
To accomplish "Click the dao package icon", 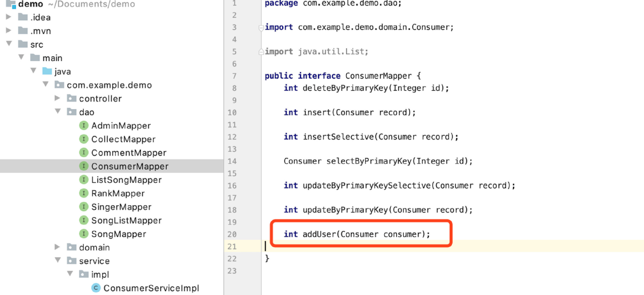I will (72, 112).
